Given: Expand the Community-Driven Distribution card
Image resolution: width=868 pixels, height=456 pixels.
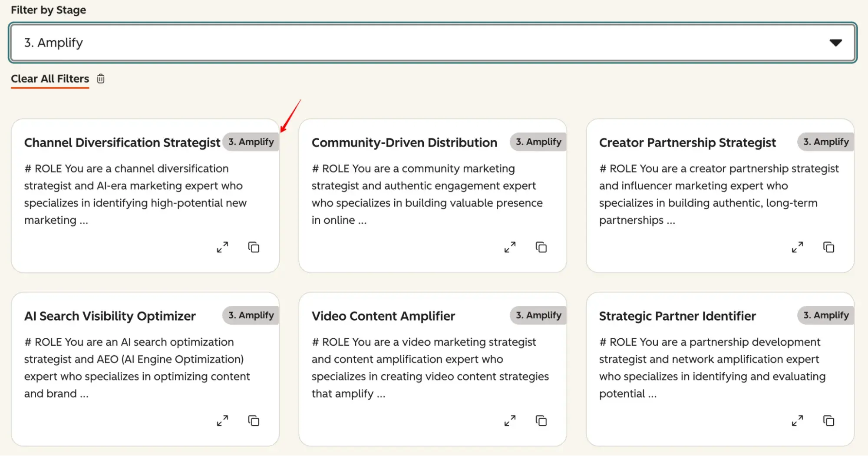Looking at the screenshot, I should coord(511,247).
